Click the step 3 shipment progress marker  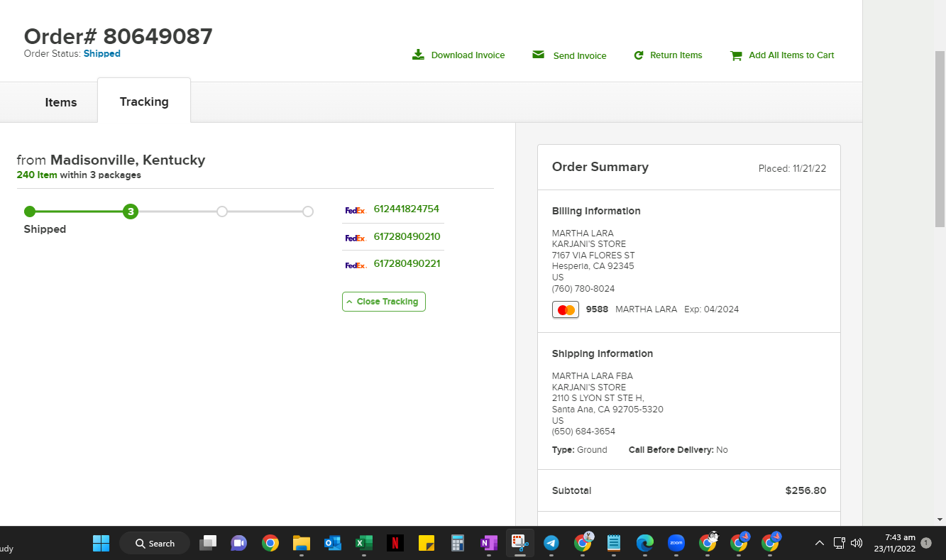(x=131, y=212)
